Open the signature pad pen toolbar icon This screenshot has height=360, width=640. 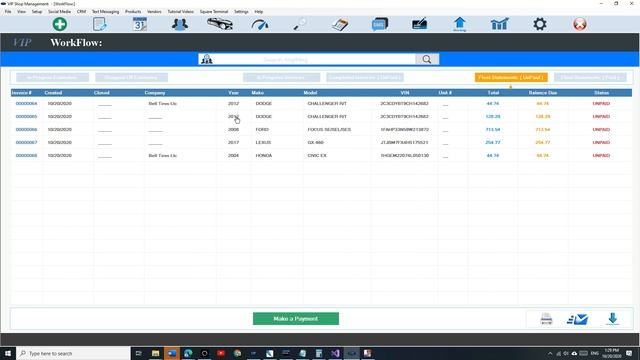point(420,24)
